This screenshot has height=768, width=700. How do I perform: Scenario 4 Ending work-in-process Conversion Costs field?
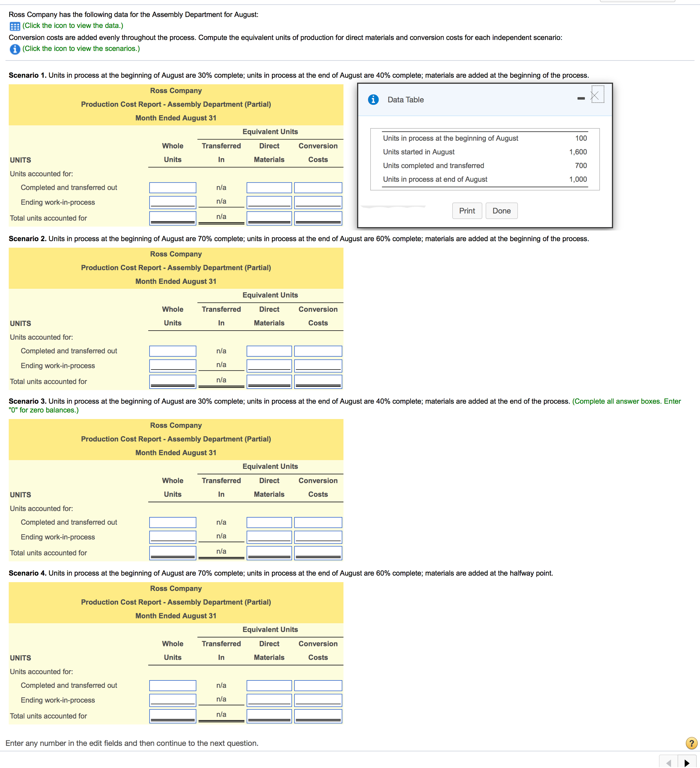click(x=318, y=700)
